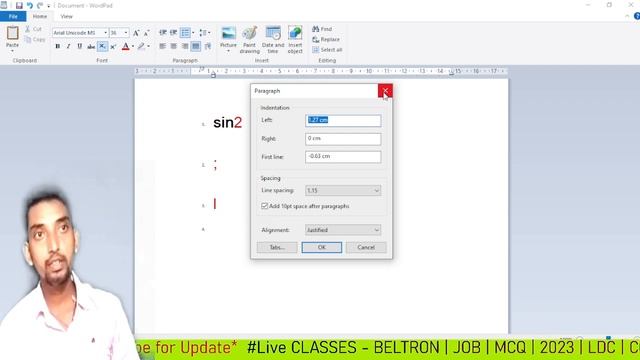Confirm Paragraph dialog with OK
This screenshot has height=360, width=640.
click(x=322, y=247)
